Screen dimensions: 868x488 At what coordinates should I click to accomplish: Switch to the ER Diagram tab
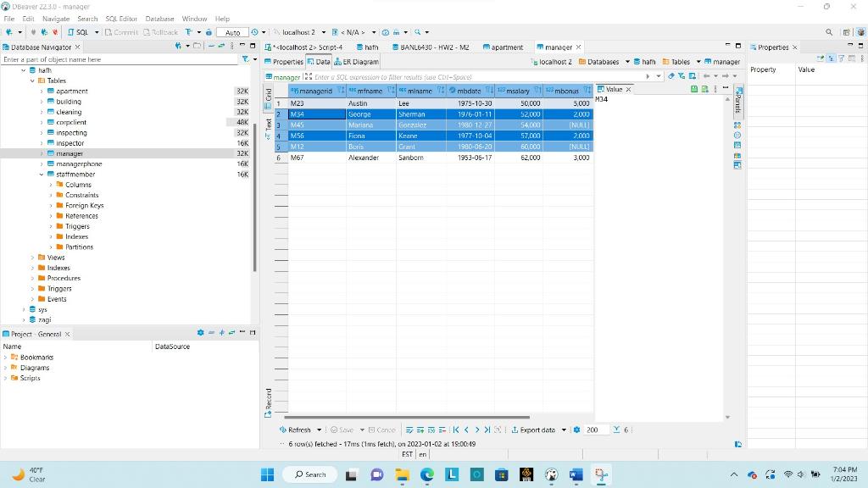[357, 61]
